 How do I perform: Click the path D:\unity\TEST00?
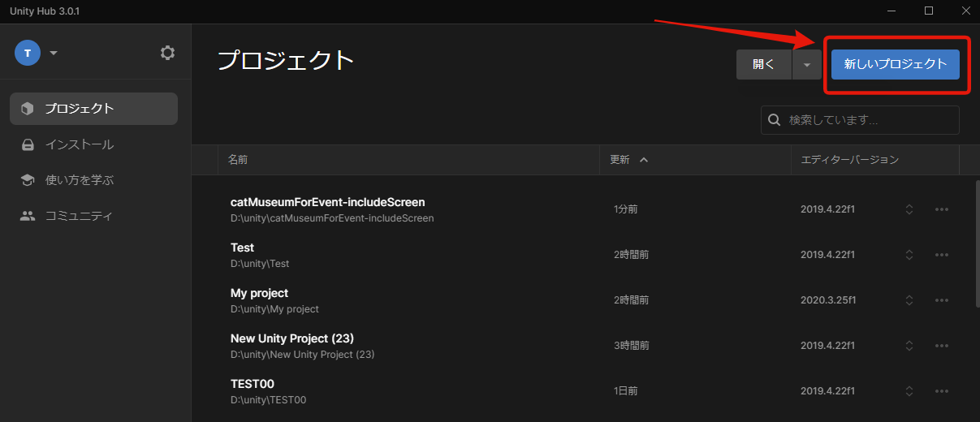click(268, 400)
